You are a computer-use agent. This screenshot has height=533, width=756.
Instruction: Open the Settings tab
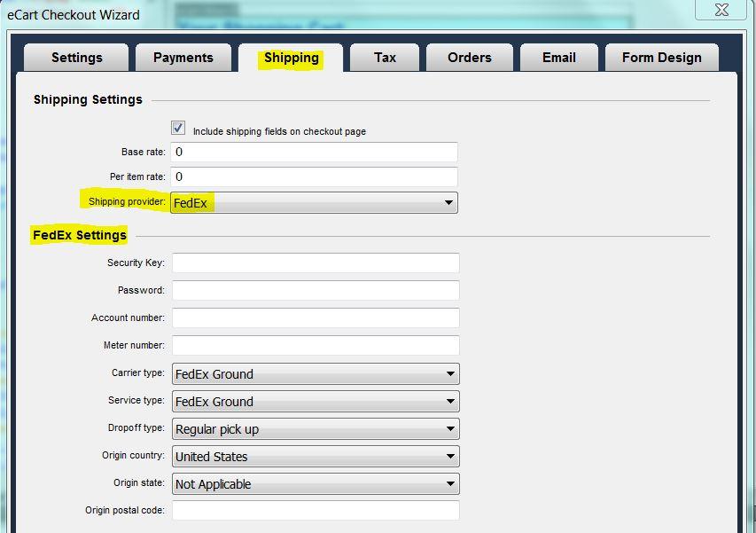coord(76,58)
